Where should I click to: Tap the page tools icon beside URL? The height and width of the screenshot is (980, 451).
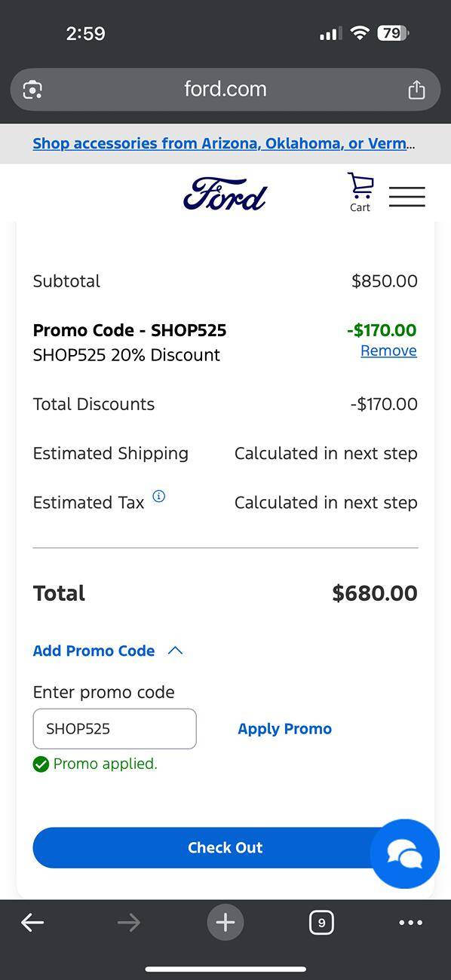click(x=32, y=90)
